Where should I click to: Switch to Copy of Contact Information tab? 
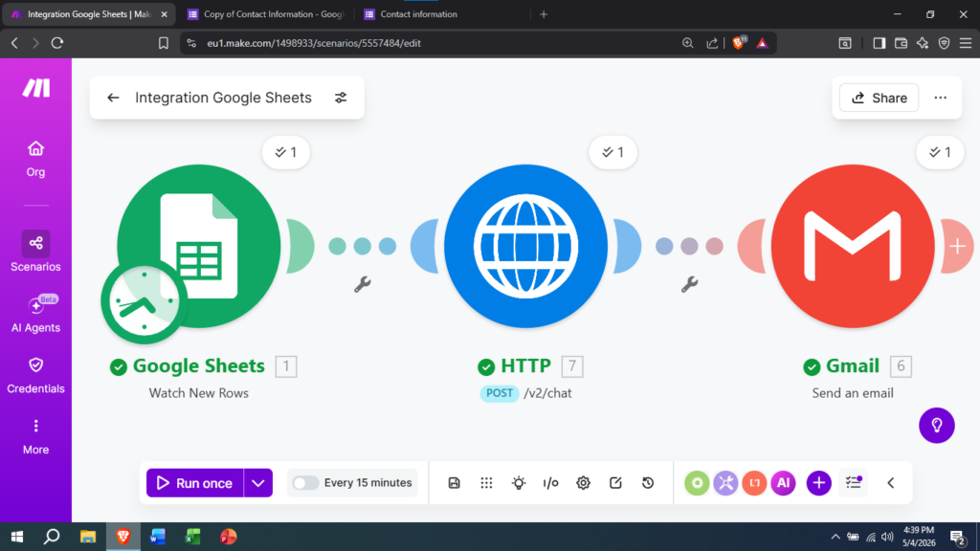coord(268,14)
